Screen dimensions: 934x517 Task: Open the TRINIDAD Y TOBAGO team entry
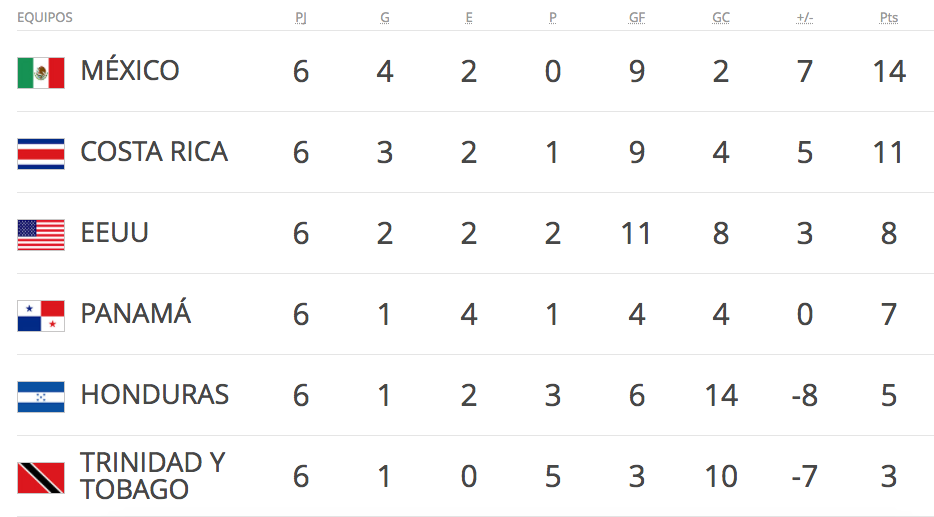152,476
